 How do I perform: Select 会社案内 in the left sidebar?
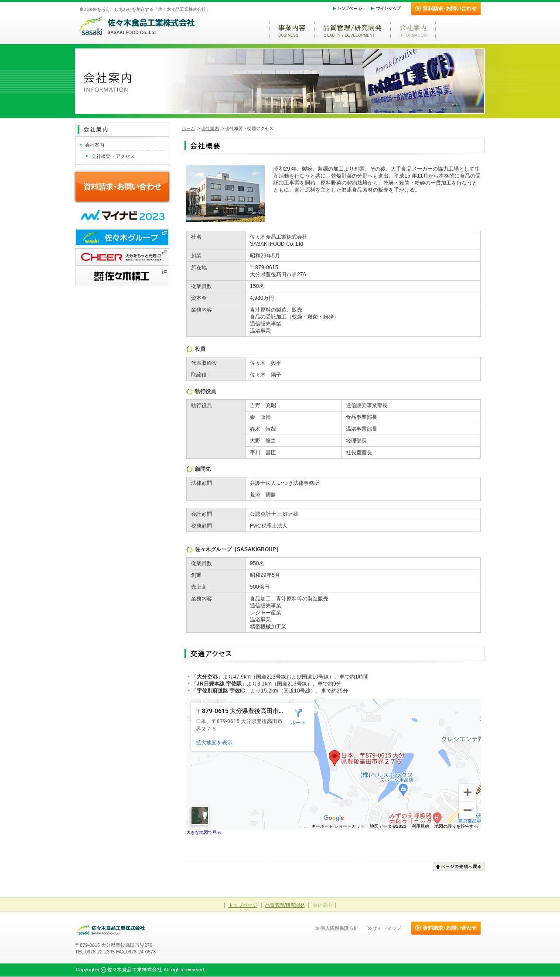(95, 145)
